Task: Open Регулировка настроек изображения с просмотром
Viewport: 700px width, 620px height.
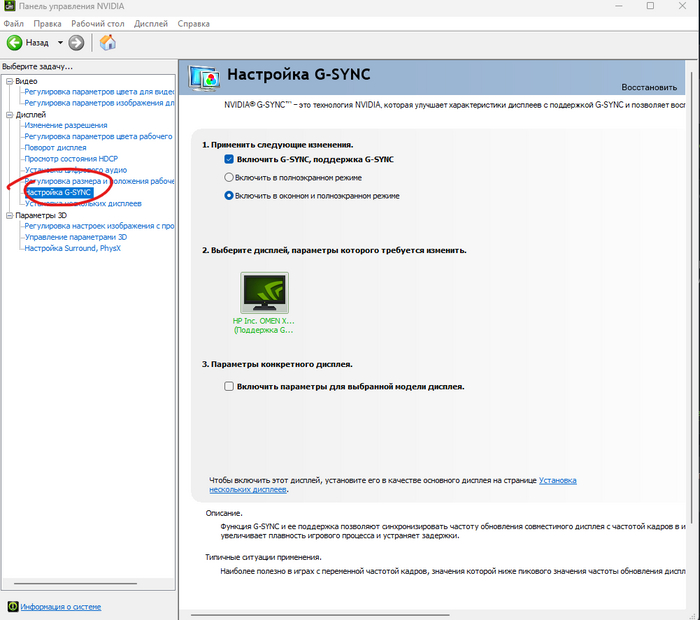Action: point(99,226)
